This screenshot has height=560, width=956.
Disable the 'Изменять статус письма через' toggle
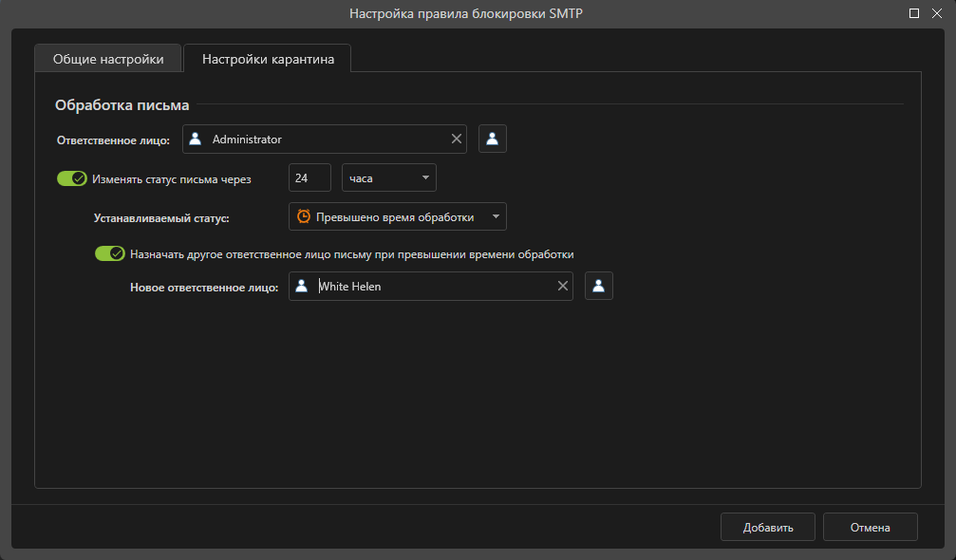[72, 178]
